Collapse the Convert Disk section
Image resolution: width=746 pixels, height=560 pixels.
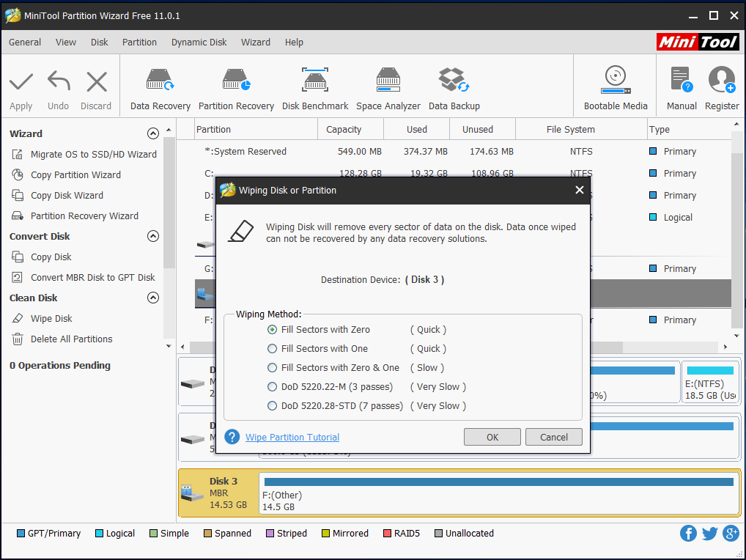153,236
